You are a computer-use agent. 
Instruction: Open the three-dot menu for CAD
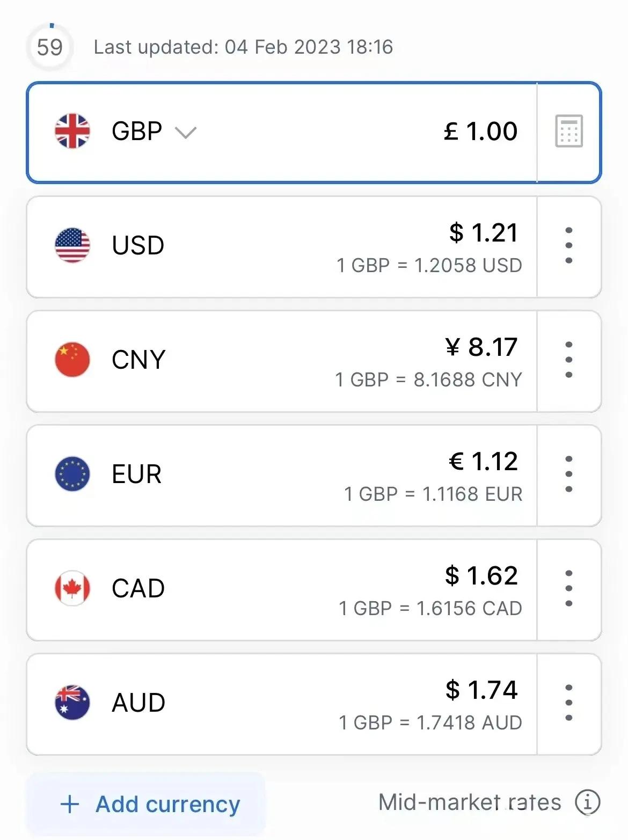(569, 588)
